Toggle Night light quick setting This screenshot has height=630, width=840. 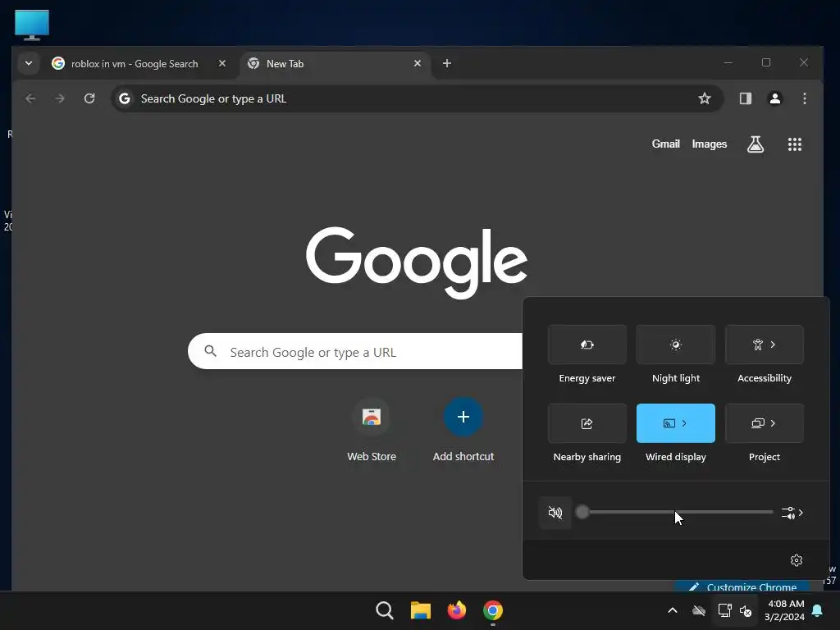point(676,345)
